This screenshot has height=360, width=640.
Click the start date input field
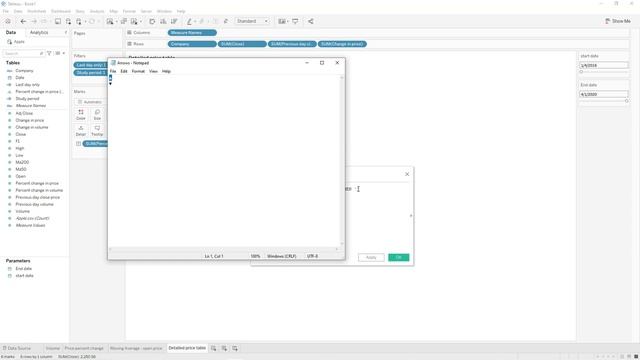point(604,65)
